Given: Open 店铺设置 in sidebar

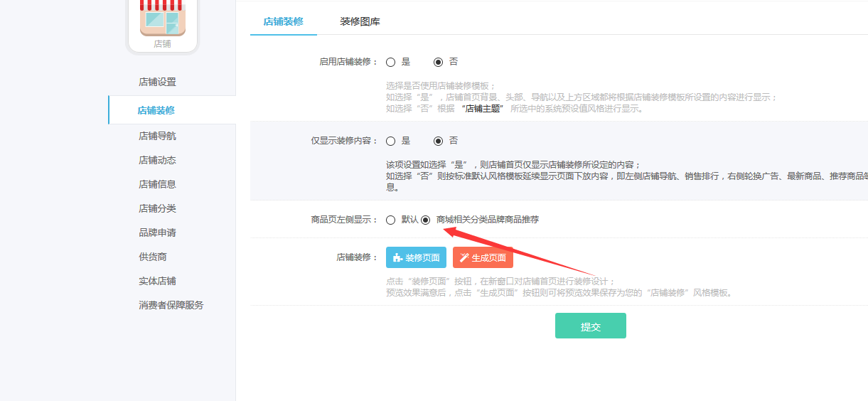Looking at the screenshot, I should click(x=157, y=82).
